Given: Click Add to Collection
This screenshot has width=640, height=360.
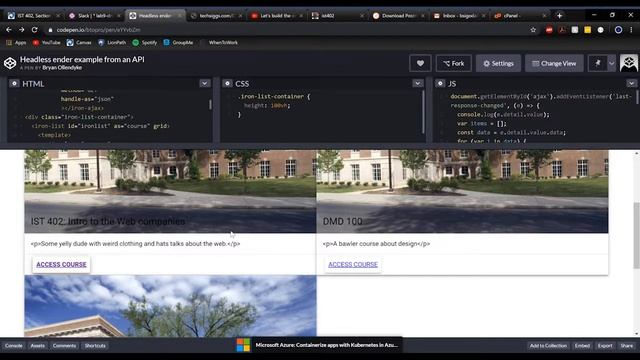Looking at the screenshot, I should tap(548, 346).
